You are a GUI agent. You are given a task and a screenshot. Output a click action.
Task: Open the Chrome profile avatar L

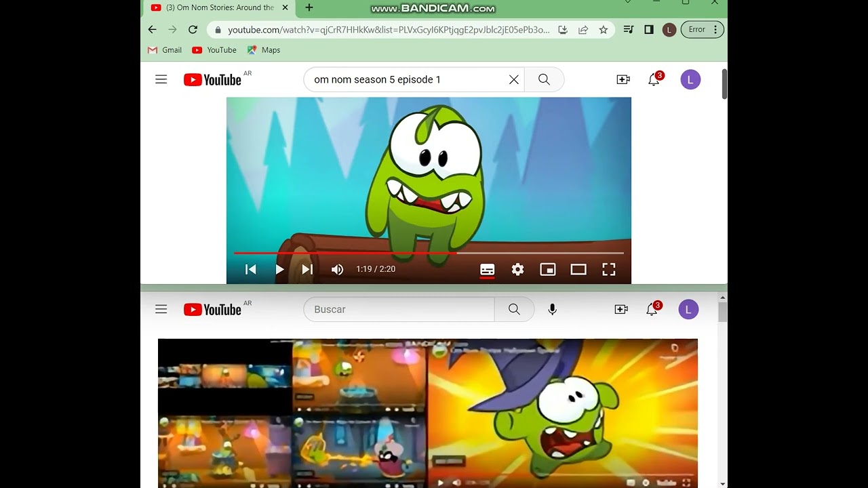669,30
